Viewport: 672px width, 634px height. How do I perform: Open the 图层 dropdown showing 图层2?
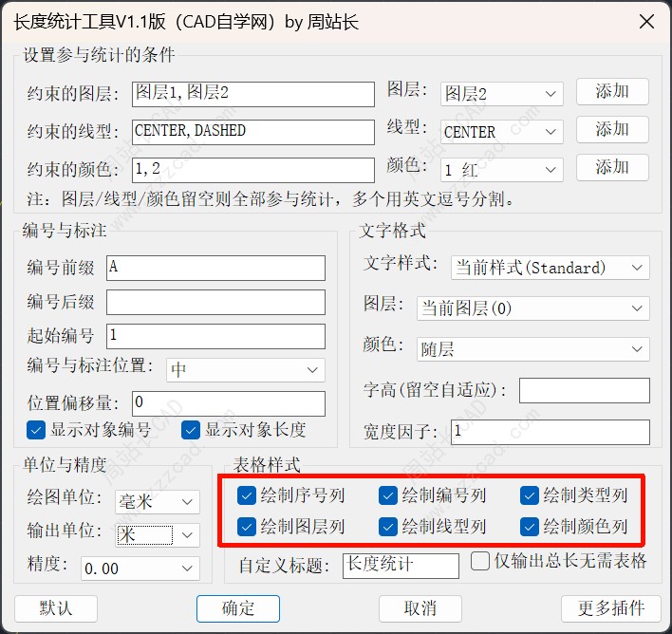pyautogui.click(x=502, y=94)
